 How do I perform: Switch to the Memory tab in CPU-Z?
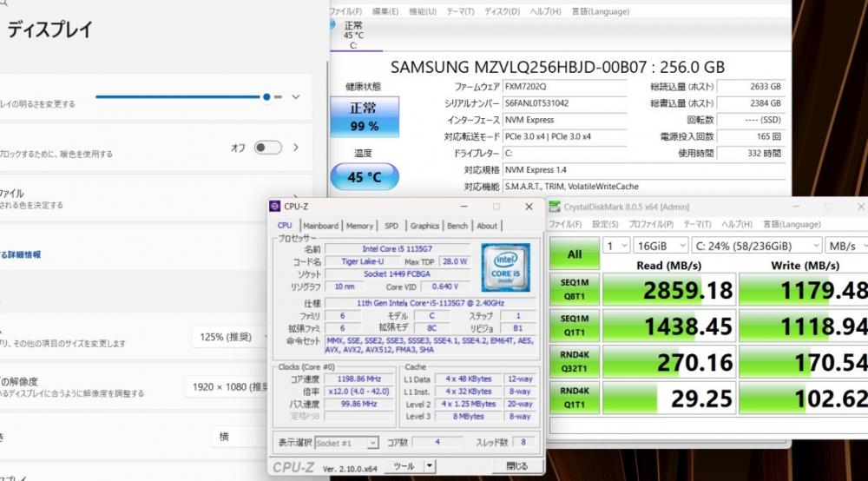[x=359, y=226]
